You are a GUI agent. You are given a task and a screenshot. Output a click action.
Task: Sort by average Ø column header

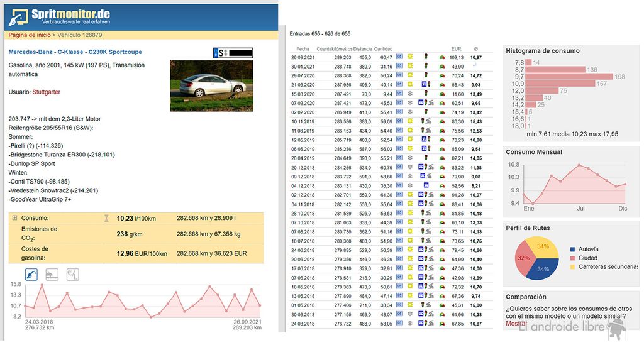475,49
